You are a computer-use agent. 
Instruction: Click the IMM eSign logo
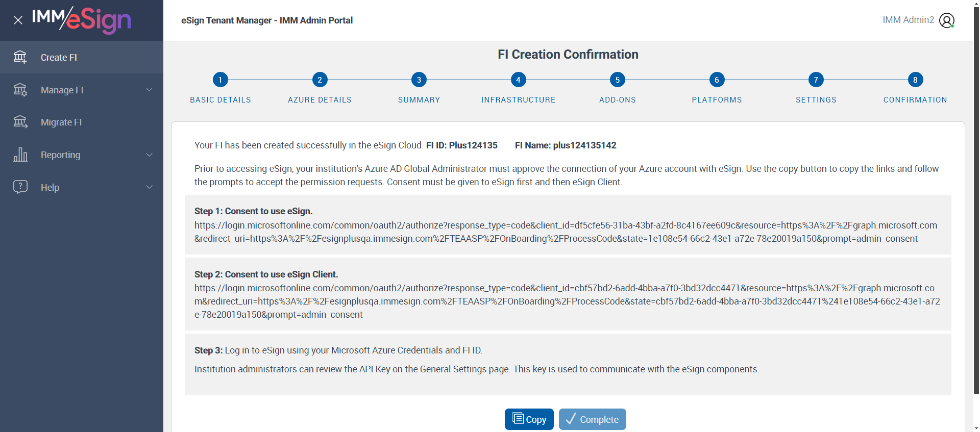(x=82, y=20)
